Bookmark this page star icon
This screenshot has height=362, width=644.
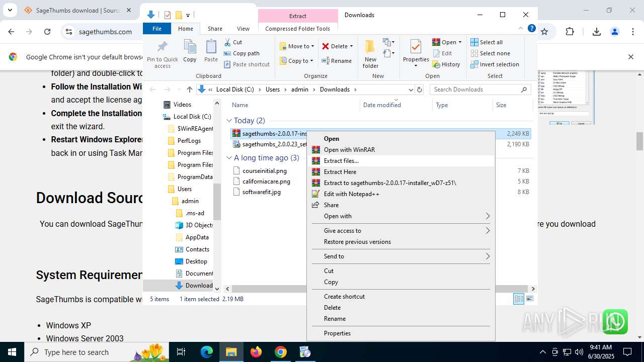pyautogui.click(x=544, y=32)
